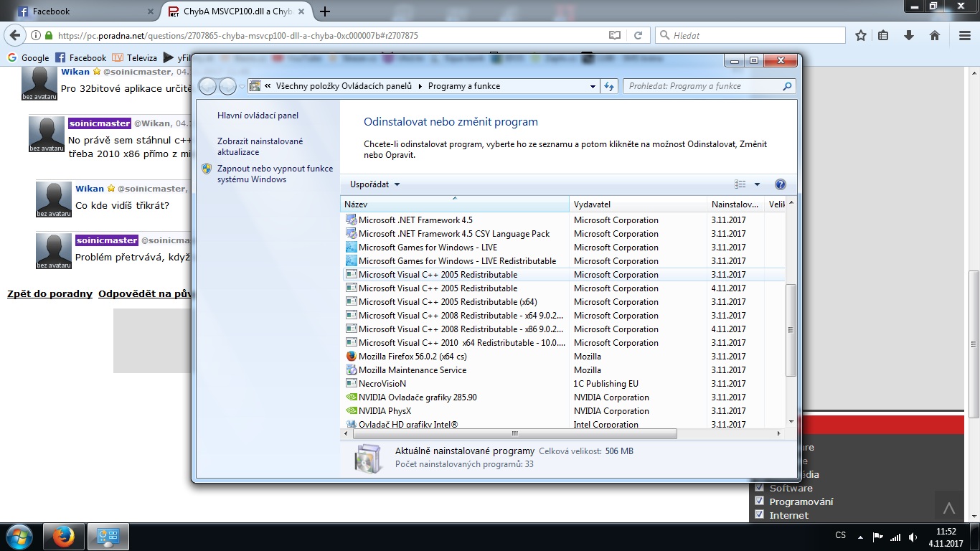980x551 pixels.
Task: Expand the view options dropdown arrow
Action: 757,184
